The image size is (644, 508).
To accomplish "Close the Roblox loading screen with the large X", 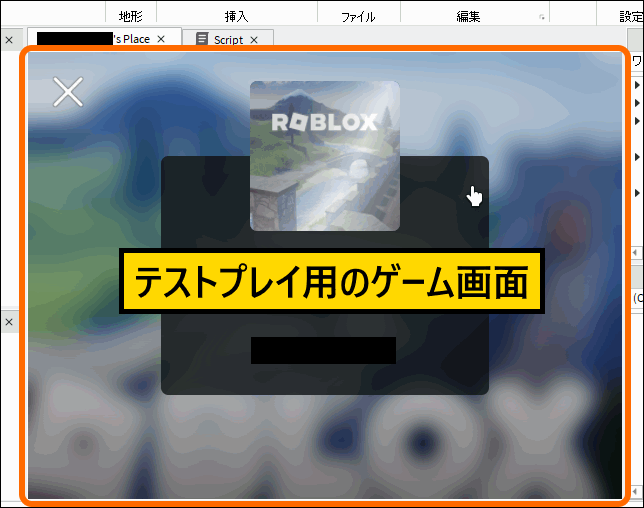I will (x=68, y=92).
